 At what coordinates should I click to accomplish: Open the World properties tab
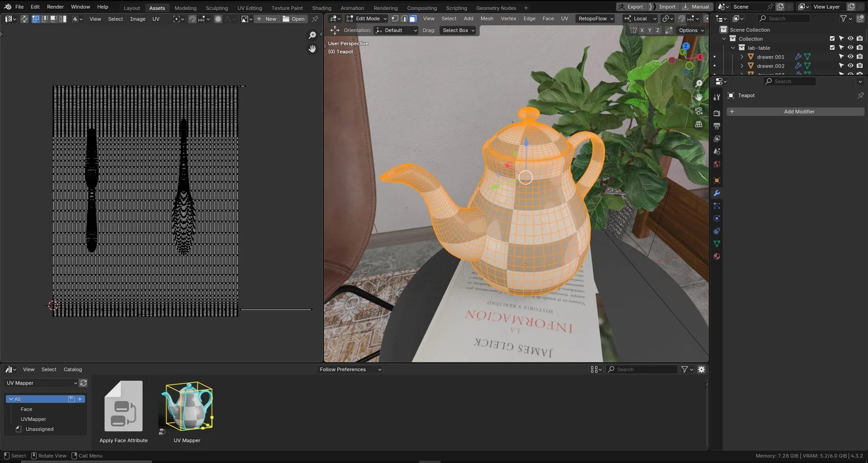coord(717,164)
